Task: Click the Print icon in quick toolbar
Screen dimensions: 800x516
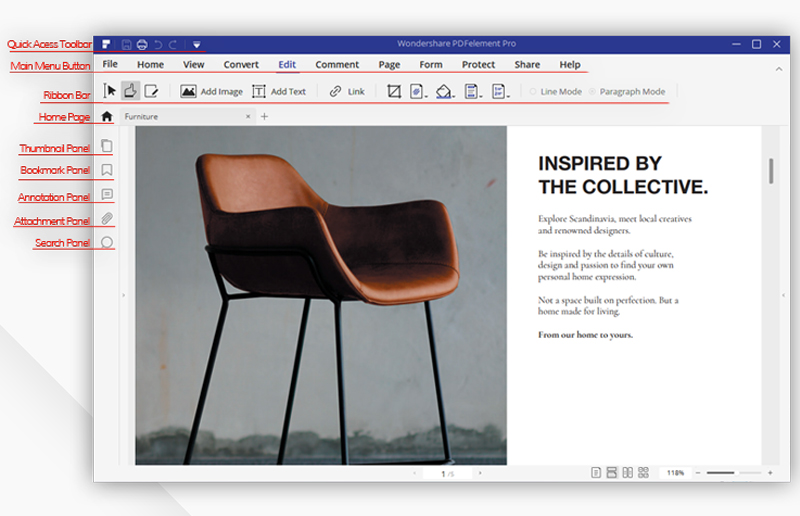Action: pos(142,45)
